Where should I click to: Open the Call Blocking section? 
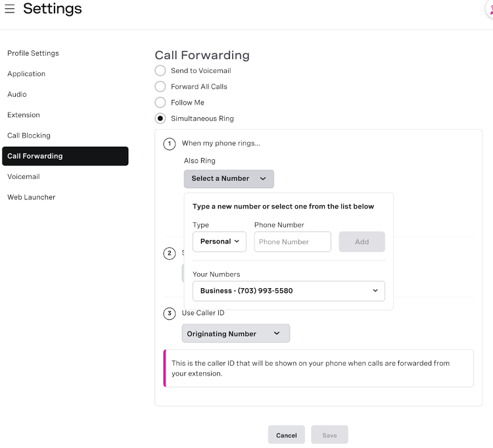29,136
